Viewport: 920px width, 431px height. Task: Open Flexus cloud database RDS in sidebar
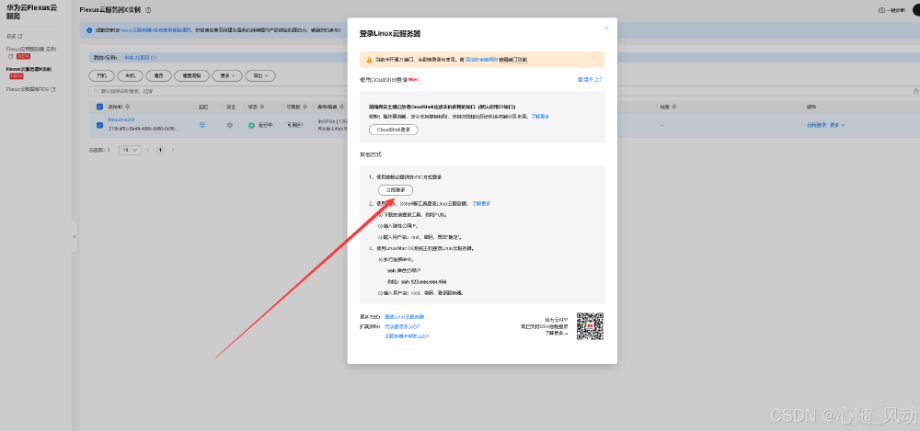27,89
